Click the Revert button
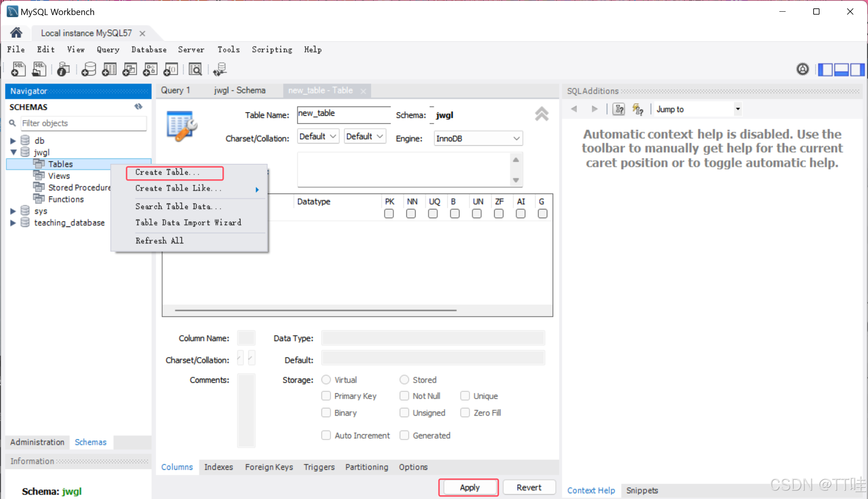This screenshot has width=868, height=499. [528, 487]
